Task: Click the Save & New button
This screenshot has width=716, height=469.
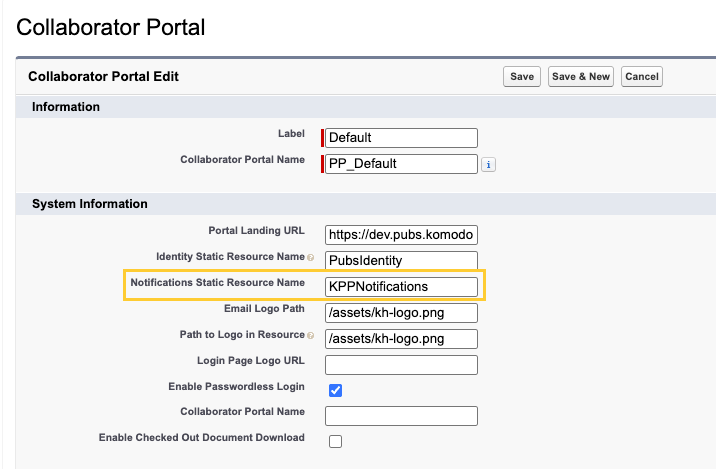Action: coord(580,77)
